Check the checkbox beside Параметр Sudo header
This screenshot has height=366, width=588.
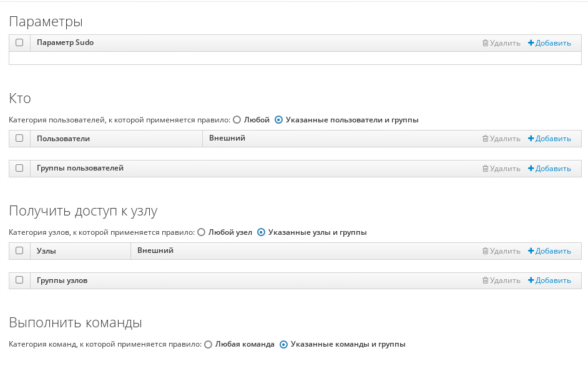coord(19,42)
